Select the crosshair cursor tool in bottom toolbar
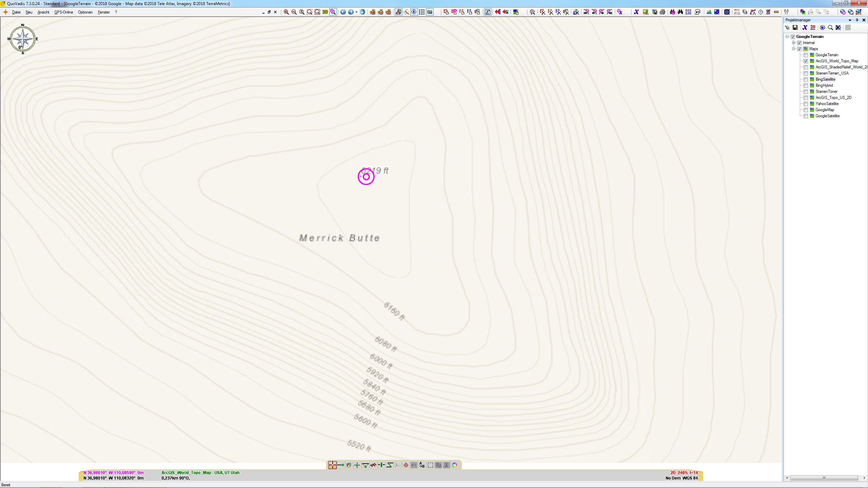 (x=333, y=465)
